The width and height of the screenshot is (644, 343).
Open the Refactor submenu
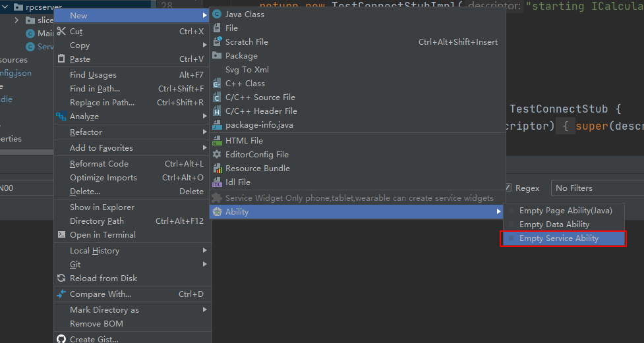[x=132, y=132]
